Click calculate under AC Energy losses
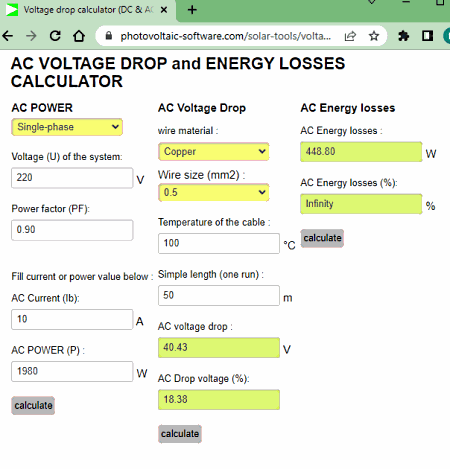The width and height of the screenshot is (450, 469). [322, 238]
